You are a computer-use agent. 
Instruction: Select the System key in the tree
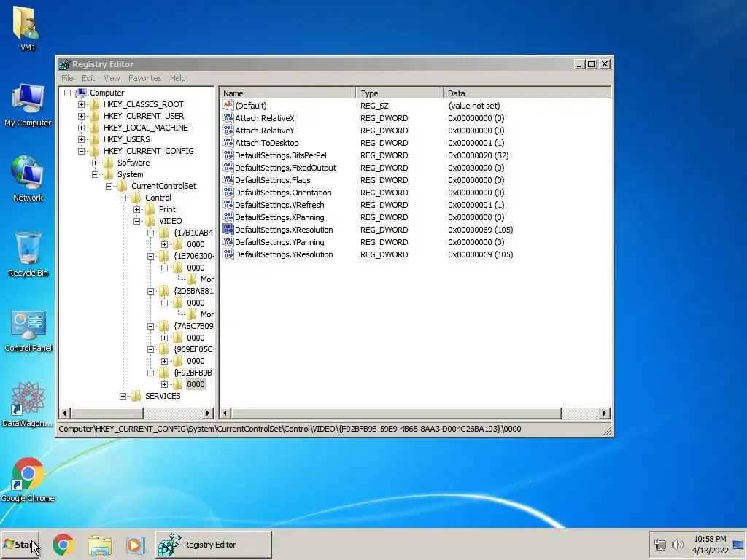tap(130, 174)
